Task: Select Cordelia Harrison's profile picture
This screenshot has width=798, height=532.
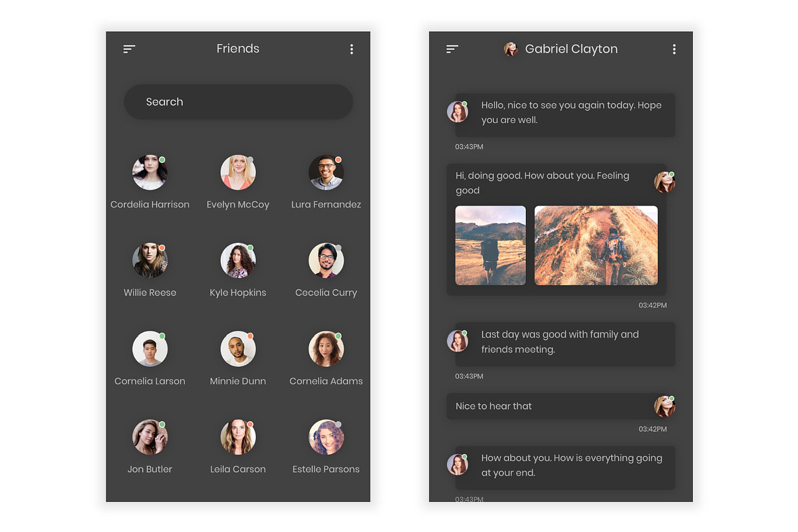Action: 150,171
